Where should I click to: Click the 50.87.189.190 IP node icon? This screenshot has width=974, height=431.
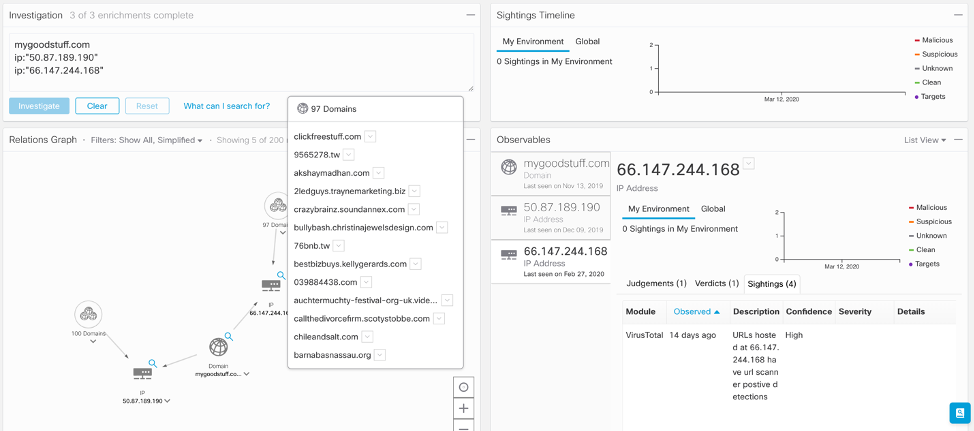(142, 373)
